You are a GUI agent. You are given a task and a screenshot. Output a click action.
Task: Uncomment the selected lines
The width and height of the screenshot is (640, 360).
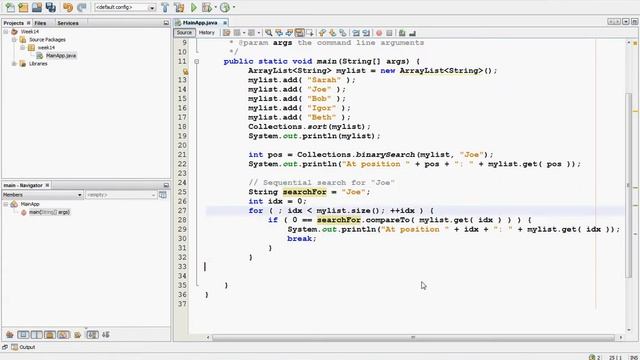click(x=412, y=33)
